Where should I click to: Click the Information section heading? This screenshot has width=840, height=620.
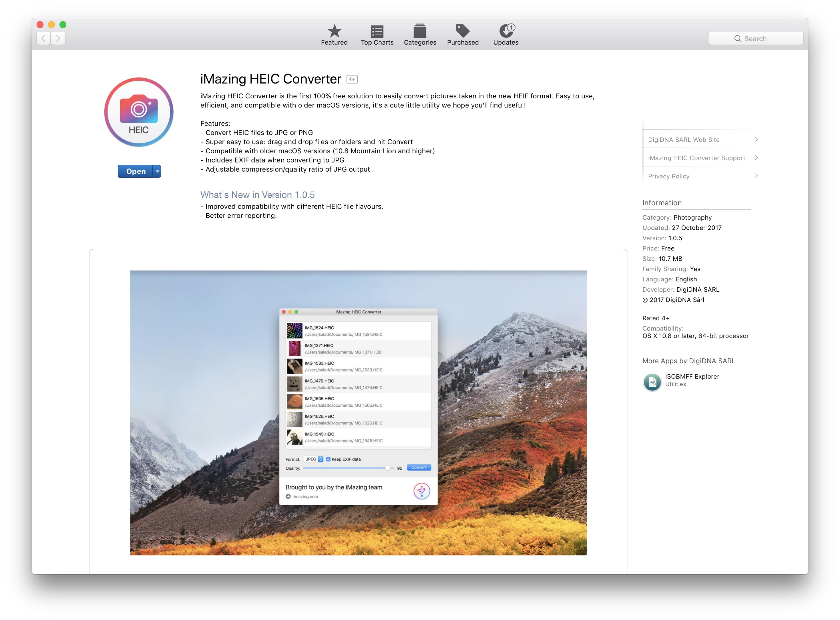(x=662, y=203)
